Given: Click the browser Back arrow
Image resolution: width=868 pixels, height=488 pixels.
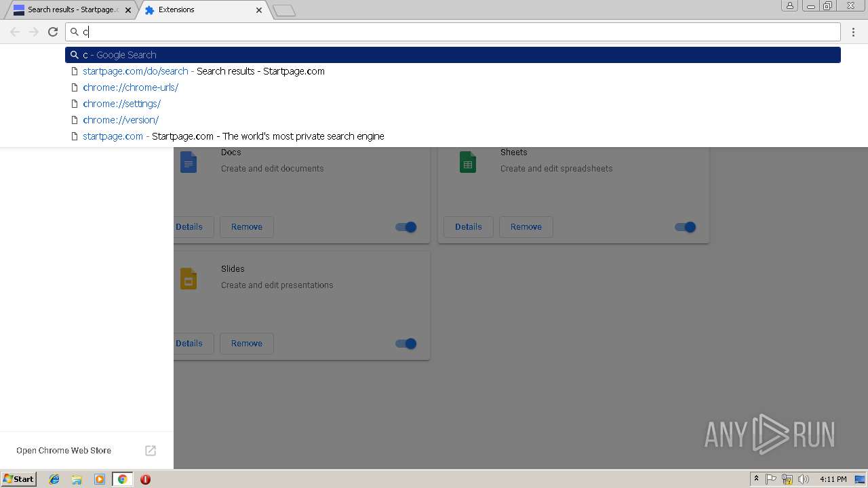Looking at the screenshot, I should tap(15, 32).
